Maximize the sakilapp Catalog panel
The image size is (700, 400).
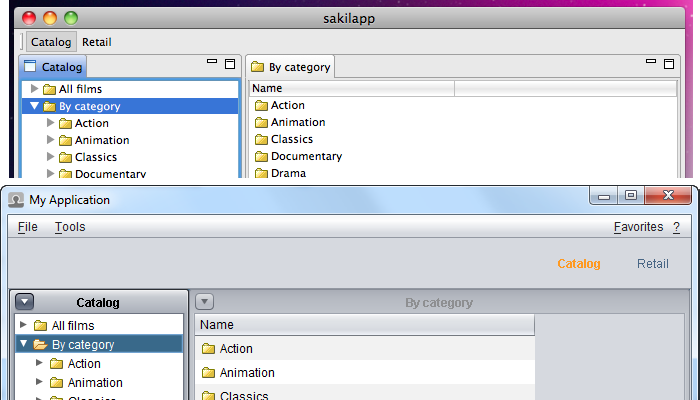[x=230, y=64]
